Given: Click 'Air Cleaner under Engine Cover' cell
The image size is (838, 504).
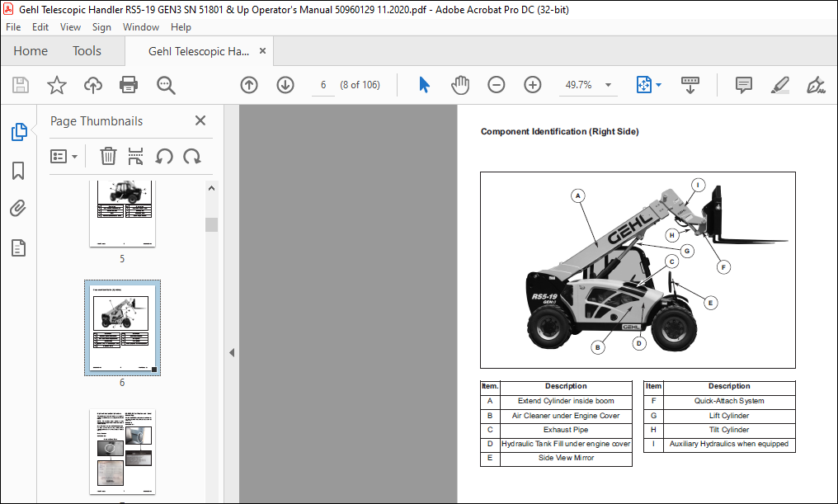Looking at the screenshot, I should [x=566, y=415].
